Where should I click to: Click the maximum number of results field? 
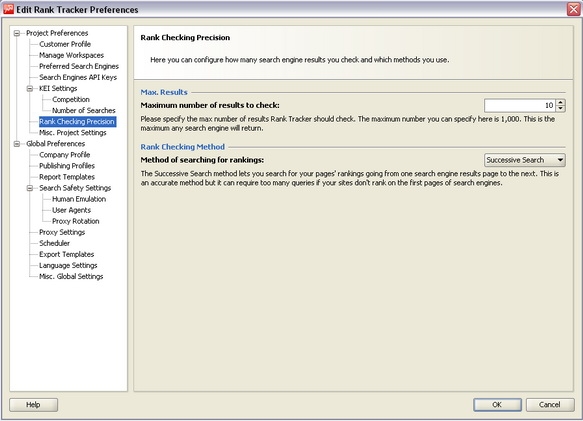[520, 106]
